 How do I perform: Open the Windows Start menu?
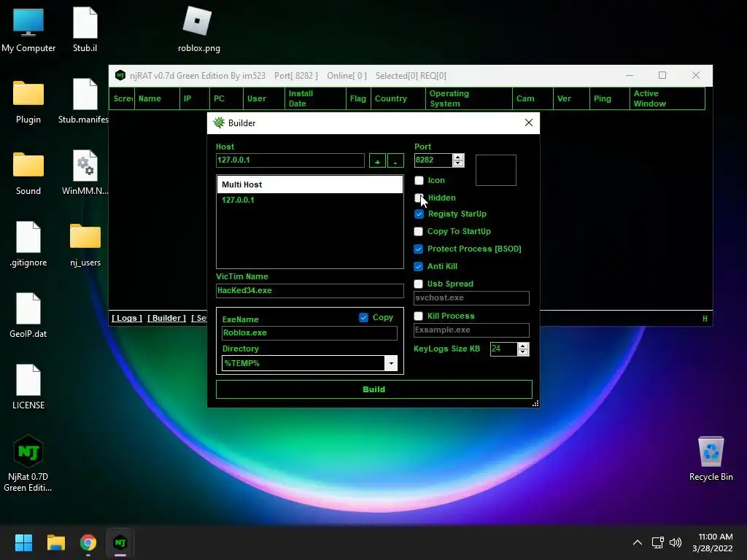coord(23,542)
